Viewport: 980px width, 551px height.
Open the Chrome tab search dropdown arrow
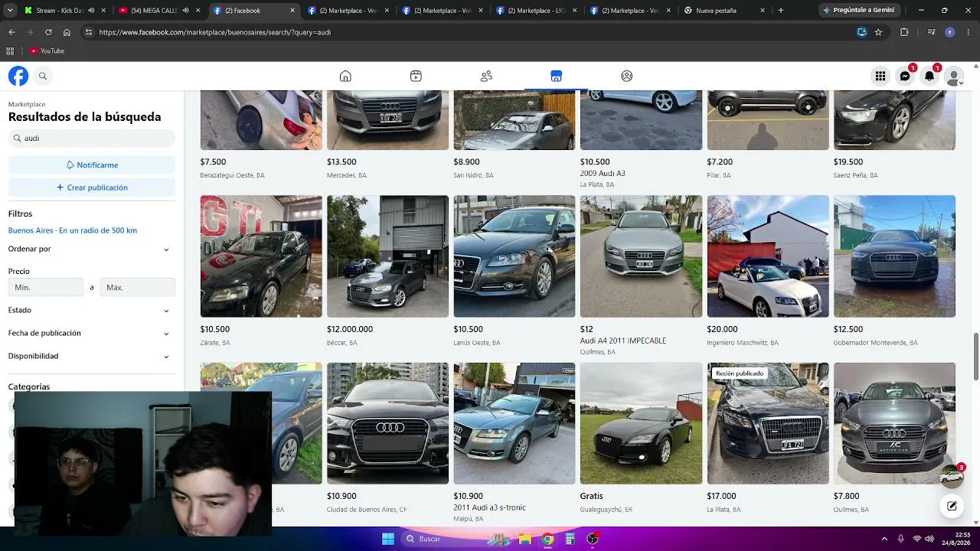point(9,11)
